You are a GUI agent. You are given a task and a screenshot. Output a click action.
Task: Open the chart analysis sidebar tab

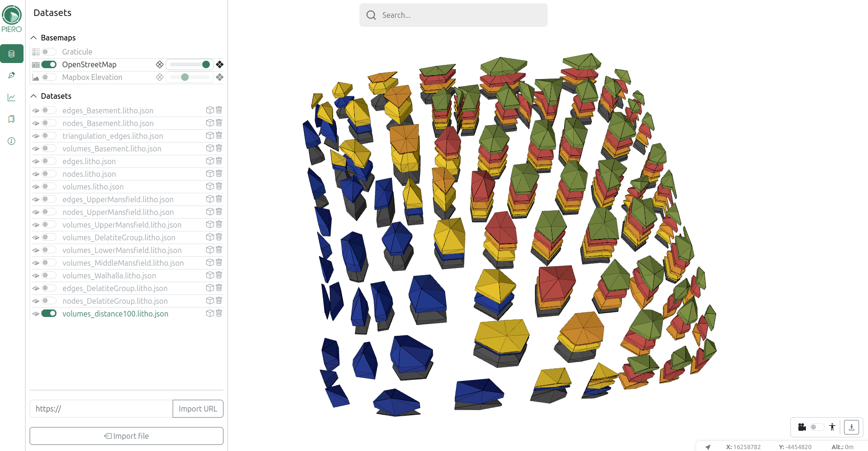(x=12, y=97)
